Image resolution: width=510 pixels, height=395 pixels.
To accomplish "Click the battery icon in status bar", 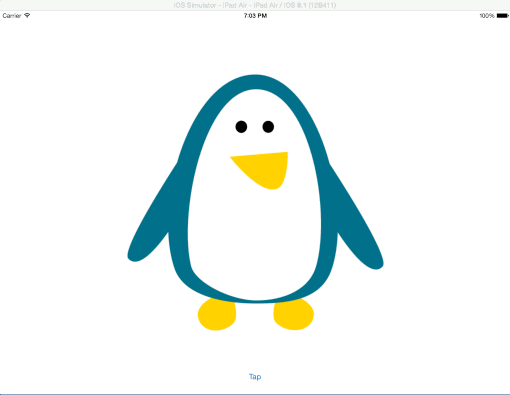I will click(503, 16).
